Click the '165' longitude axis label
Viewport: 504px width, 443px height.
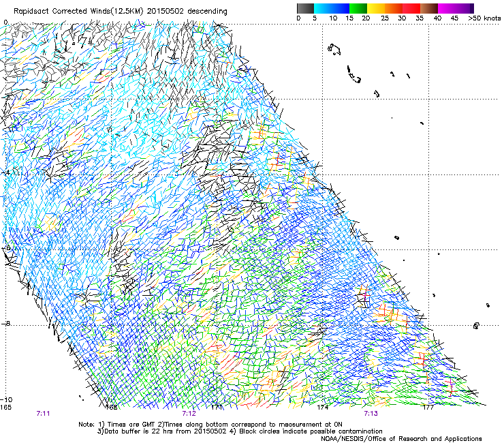(5, 408)
